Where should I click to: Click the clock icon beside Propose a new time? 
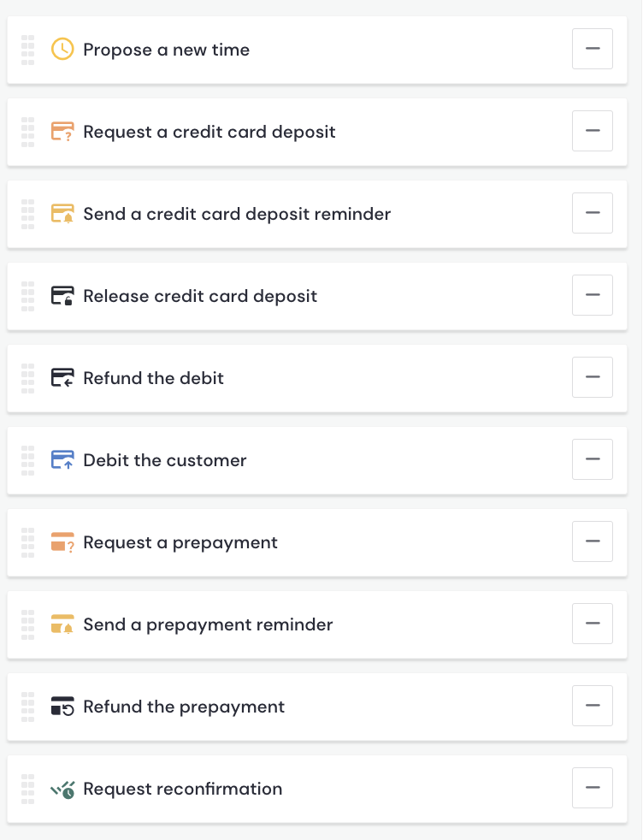(62, 50)
